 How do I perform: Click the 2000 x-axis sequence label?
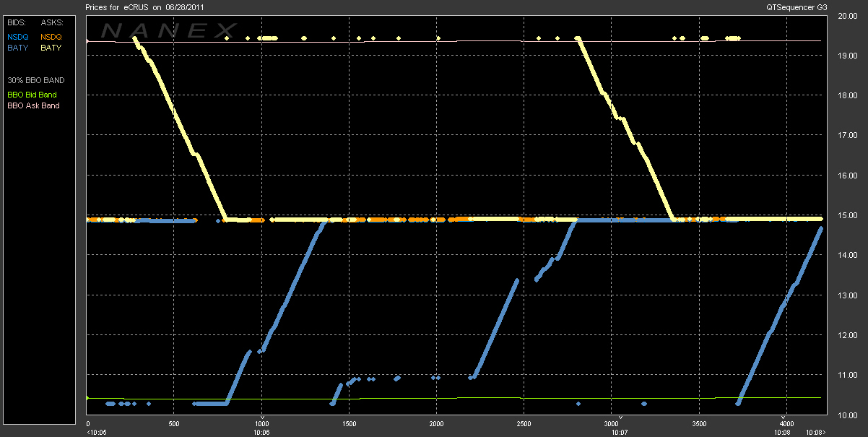[436, 424]
